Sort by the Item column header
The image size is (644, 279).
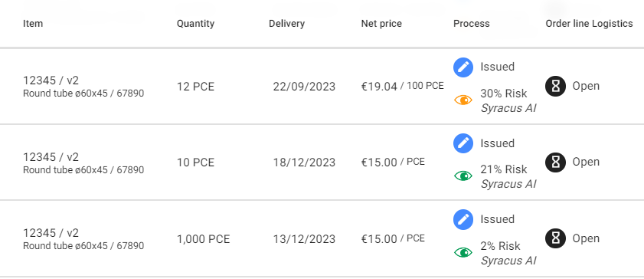click(33, 24)
